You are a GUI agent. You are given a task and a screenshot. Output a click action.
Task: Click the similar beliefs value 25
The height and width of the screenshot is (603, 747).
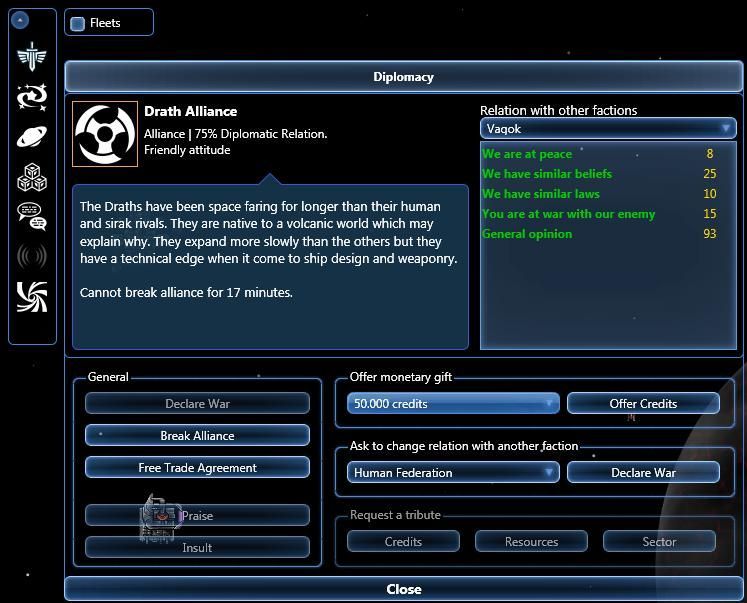point(709,174)
